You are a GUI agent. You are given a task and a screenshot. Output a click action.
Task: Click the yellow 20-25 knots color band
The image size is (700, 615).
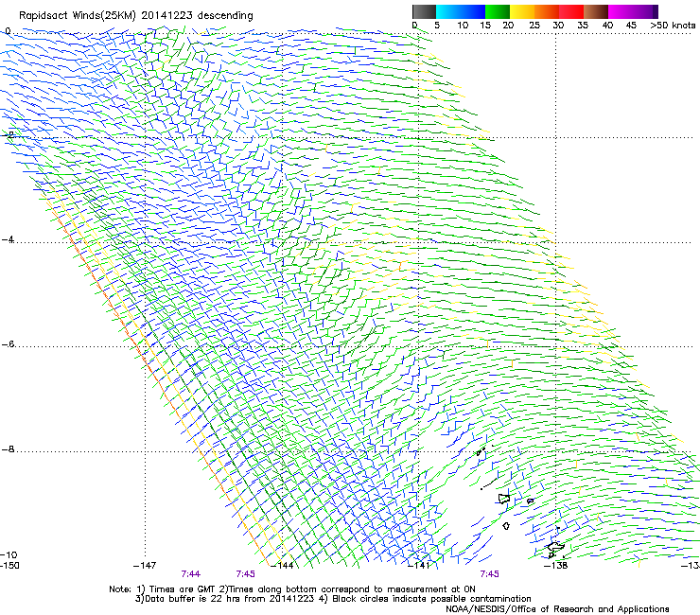pos(522,11)
